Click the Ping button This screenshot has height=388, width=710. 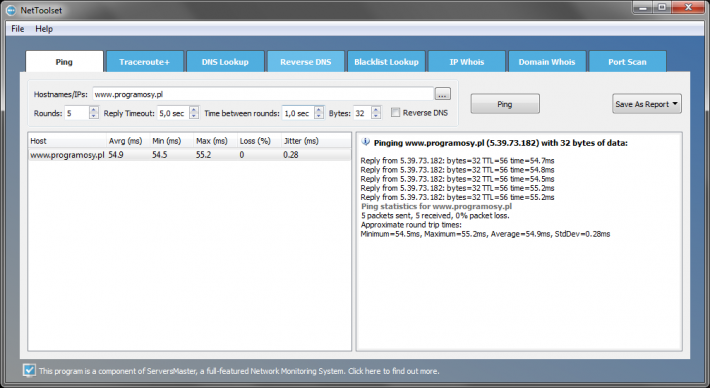(x=505, y=104)
